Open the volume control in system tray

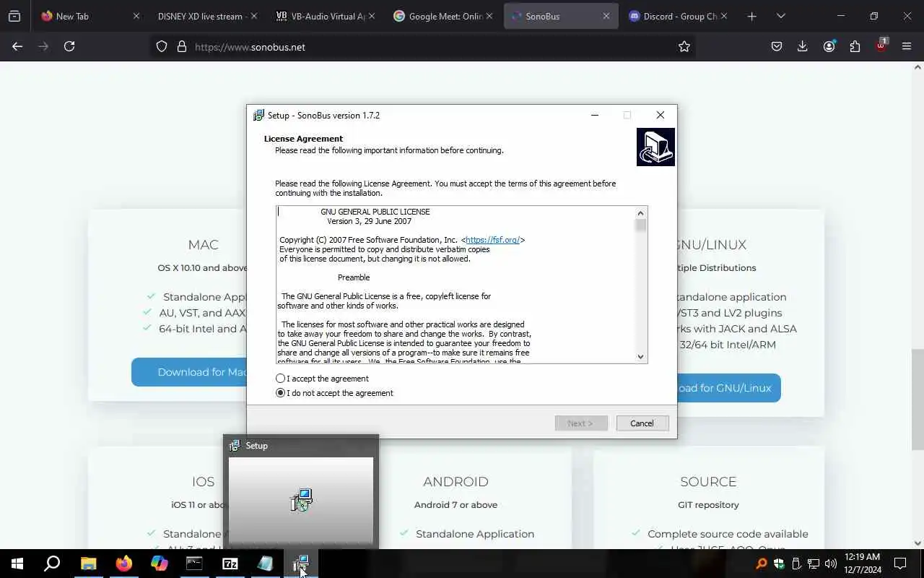(x=831, y=564)
